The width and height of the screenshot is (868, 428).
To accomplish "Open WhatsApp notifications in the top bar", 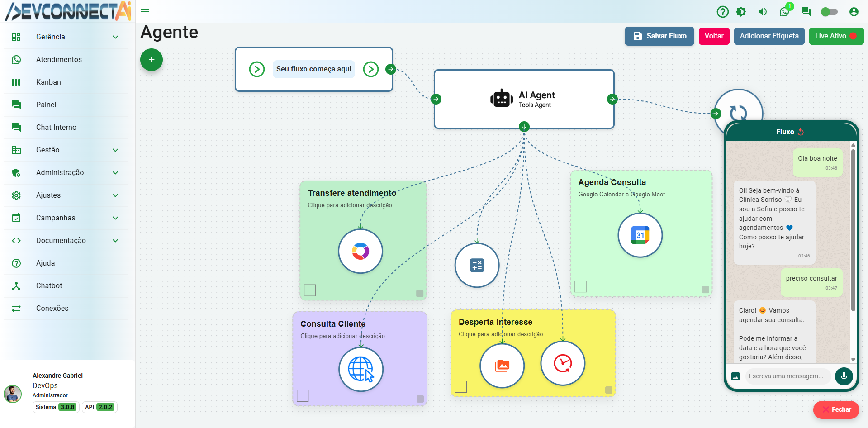I will click(x=784, y=12).
